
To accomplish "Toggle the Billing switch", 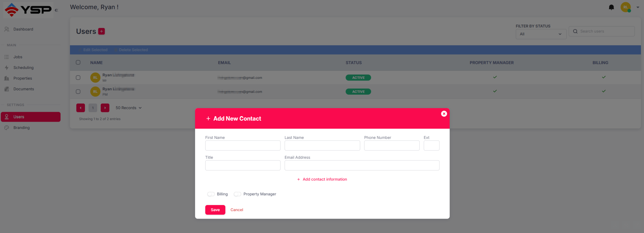I will tap(211, 194).
